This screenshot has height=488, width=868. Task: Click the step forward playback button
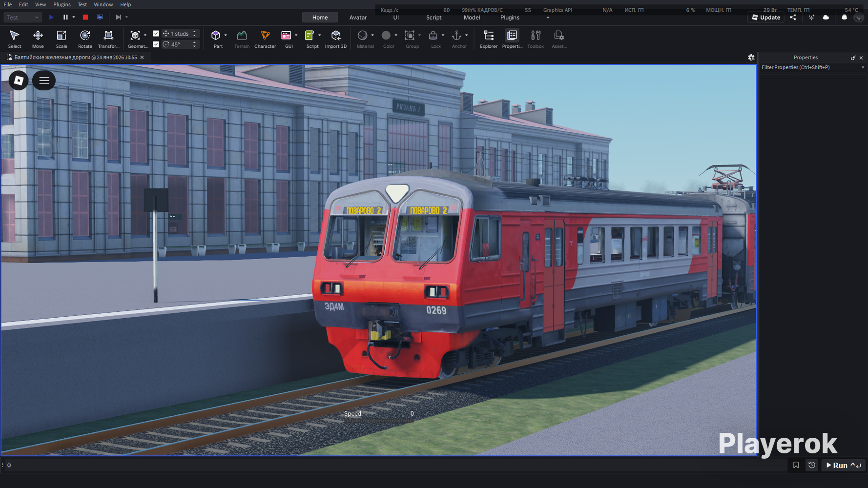[118, 18]
